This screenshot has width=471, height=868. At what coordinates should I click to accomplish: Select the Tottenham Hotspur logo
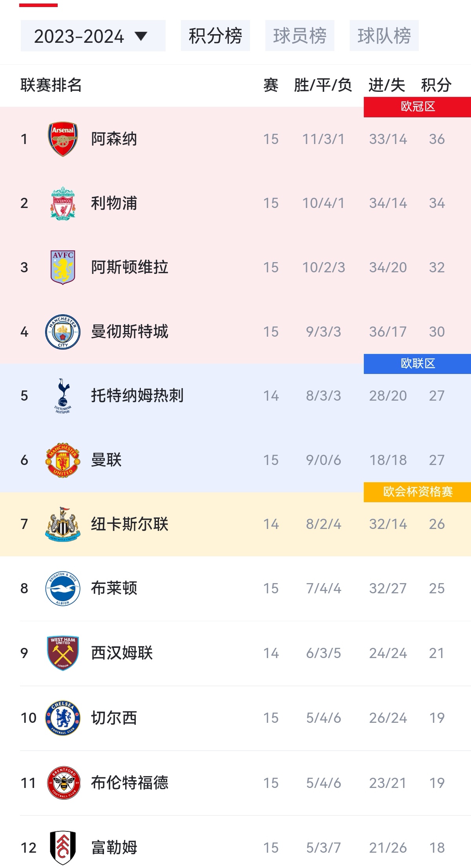62,396
